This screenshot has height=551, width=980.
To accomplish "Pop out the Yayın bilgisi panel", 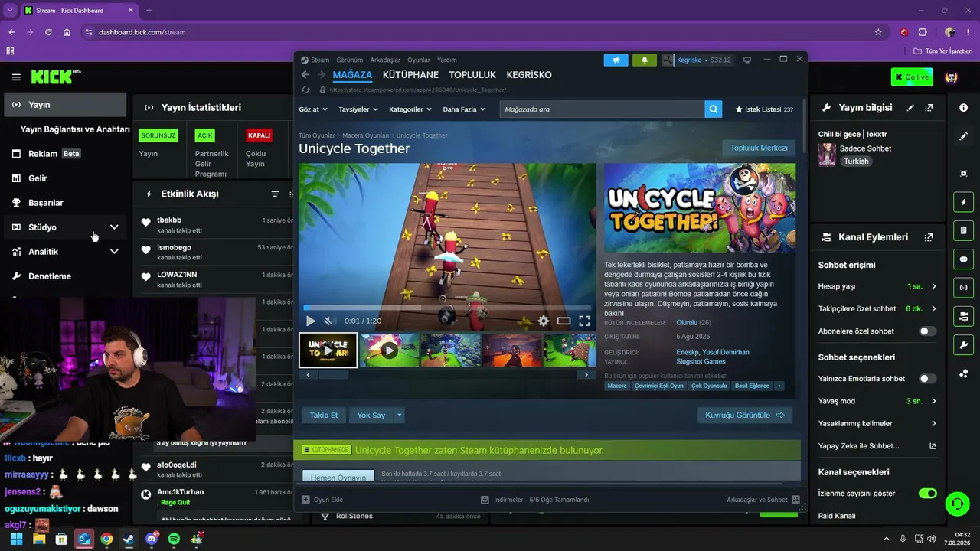I will tap(929, 108).
